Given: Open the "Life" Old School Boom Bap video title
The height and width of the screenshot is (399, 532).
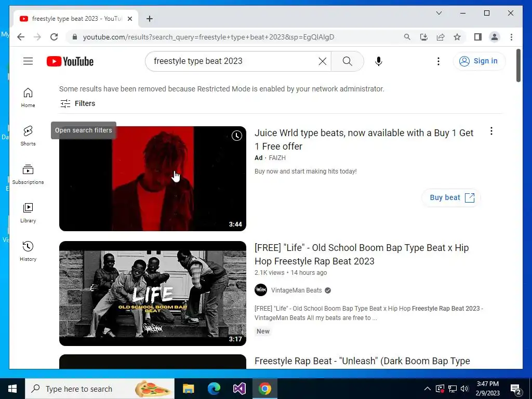Looking at the screenshot, I should click(362, 255).
